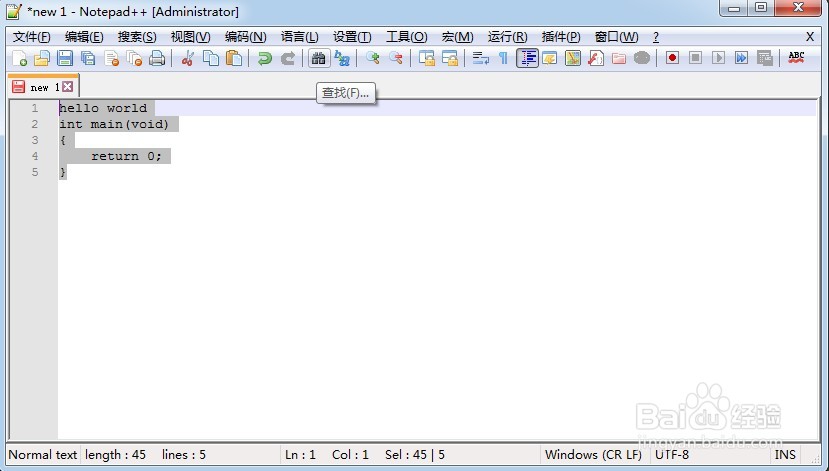The height and width of the screenshot is (471, 829).
Task: Undo the last edit with the green arrow
Action: (264, 58)
